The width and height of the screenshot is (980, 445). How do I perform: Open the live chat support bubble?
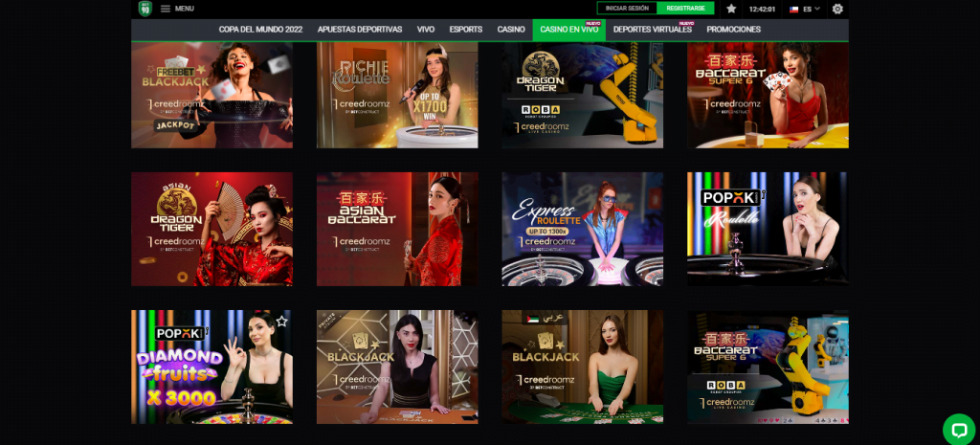coord(957,429)
